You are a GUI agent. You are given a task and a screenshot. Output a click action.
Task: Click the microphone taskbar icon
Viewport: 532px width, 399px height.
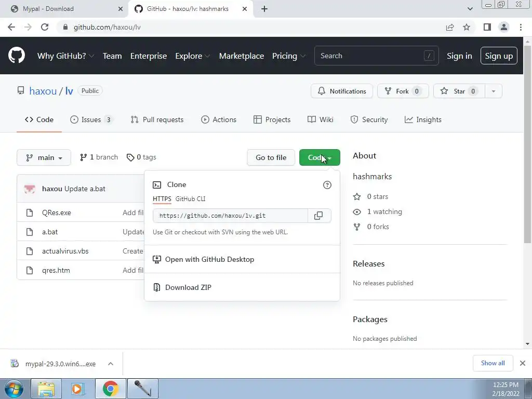[142, 389]
